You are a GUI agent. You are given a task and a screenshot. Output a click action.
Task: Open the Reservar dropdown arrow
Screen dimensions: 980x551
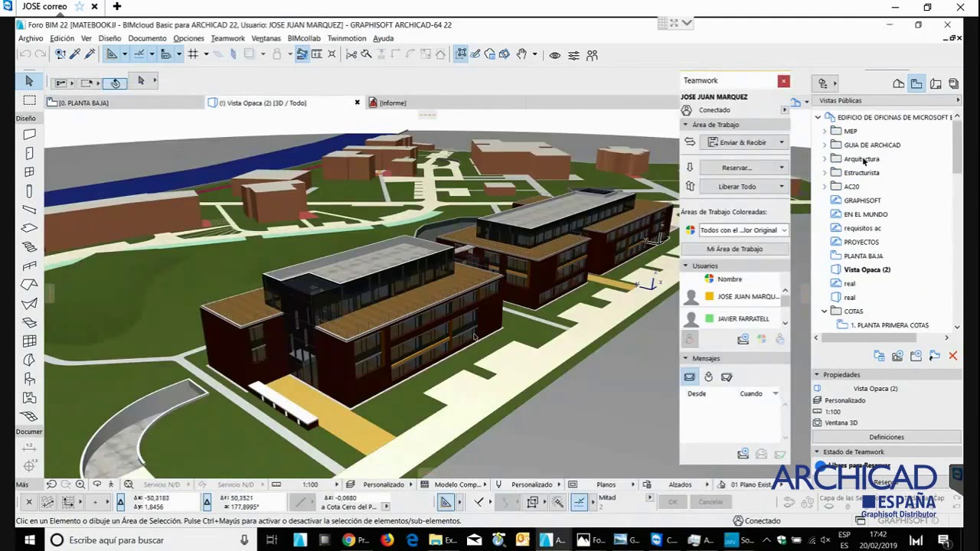pyautogui.click(x=781, y=168)
